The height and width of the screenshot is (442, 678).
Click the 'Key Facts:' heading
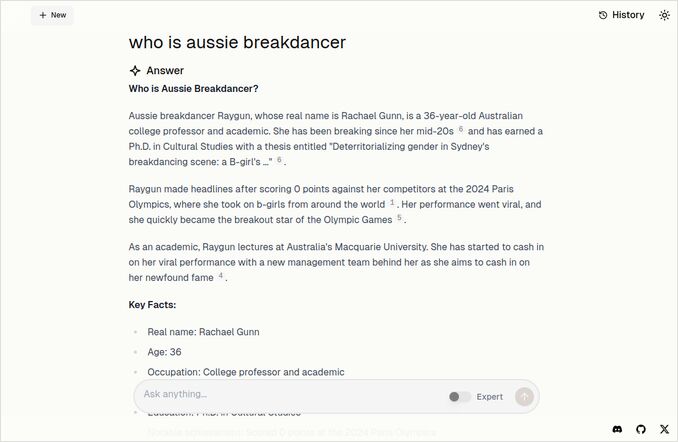[152, 304]
